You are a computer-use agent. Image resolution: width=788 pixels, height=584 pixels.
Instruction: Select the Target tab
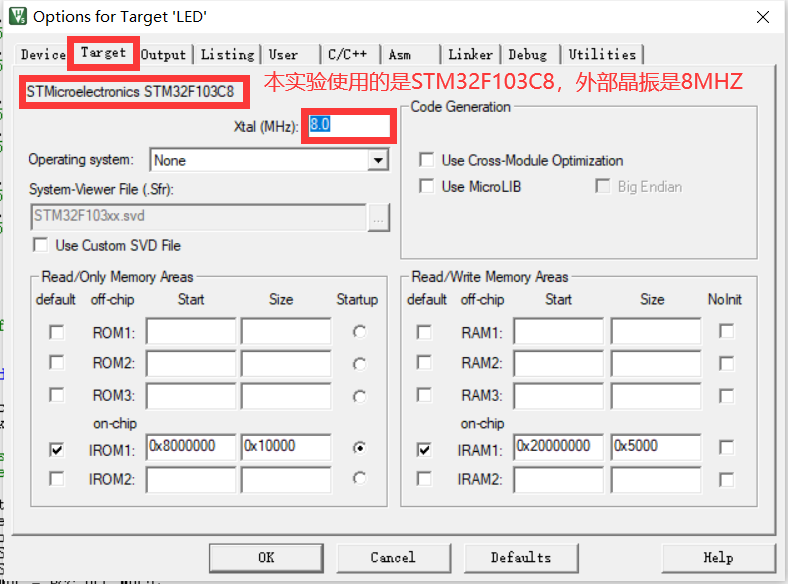[x=104, y=52]
